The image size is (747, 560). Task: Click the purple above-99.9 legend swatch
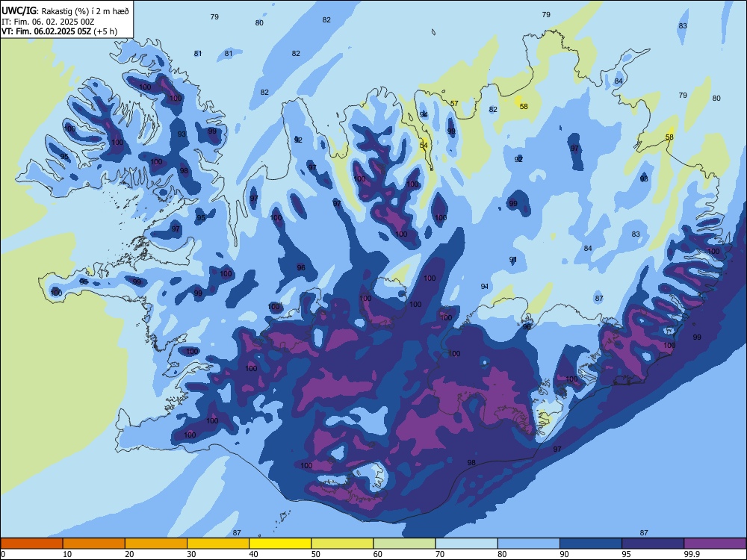pos(715,544)
